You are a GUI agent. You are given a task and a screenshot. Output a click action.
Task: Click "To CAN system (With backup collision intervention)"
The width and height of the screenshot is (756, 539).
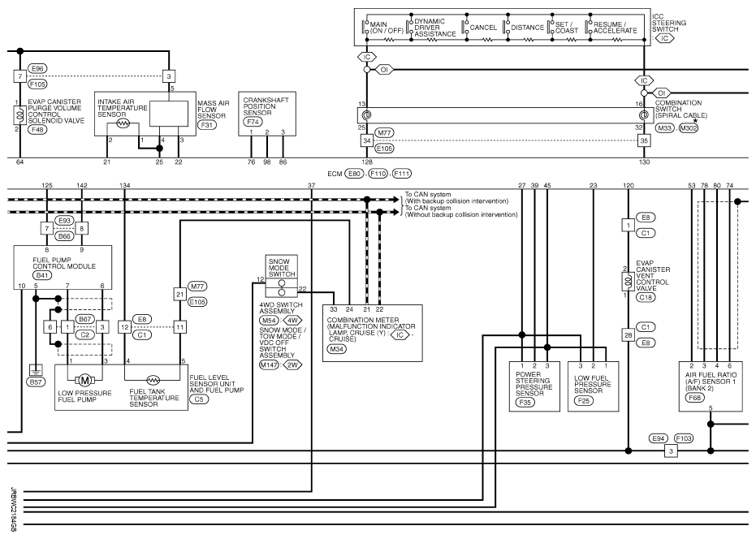coord(460,196)
